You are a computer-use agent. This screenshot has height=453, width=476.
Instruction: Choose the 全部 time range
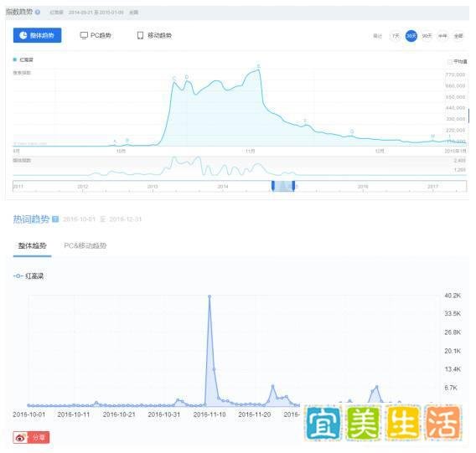coord(458,36)
